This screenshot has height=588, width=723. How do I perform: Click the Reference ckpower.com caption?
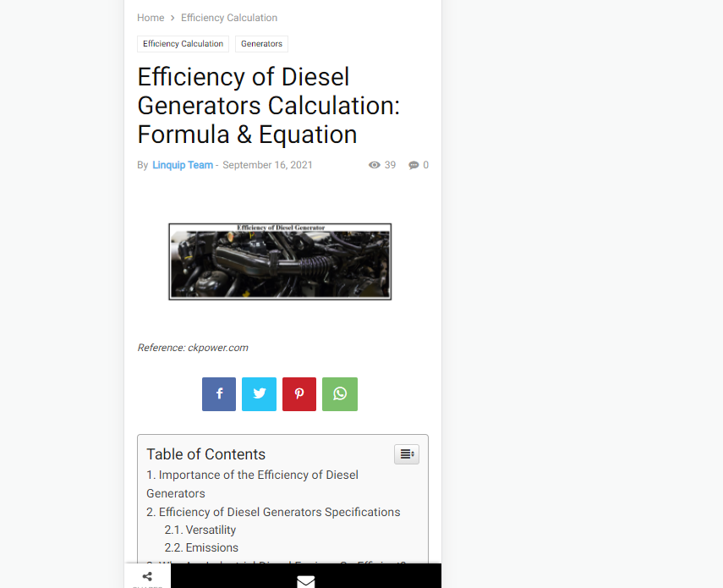pyautogui.click(x=193, y=348)
